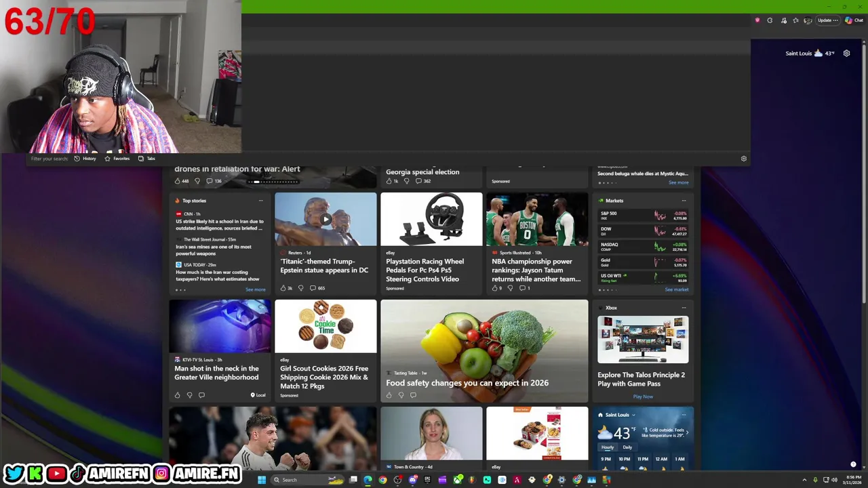
Task: Click the Update menu button
Action: 828,20
